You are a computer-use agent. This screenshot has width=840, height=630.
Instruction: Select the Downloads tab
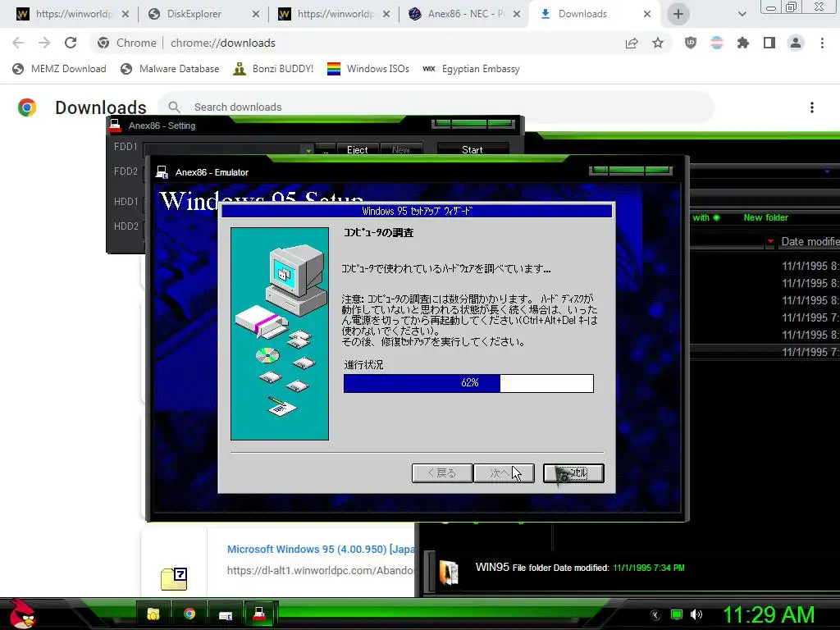pos(595,14)
